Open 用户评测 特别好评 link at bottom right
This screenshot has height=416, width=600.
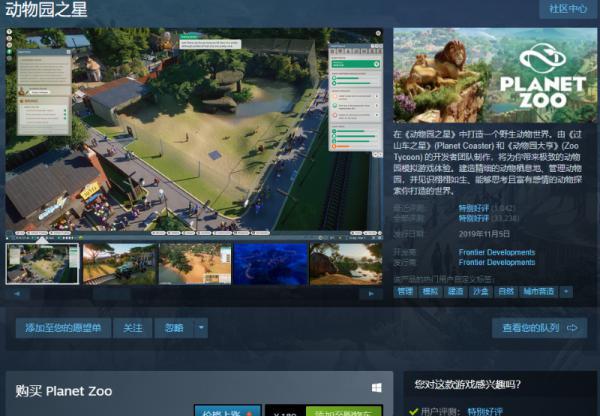pyautogui.click(x=485, y=412)
